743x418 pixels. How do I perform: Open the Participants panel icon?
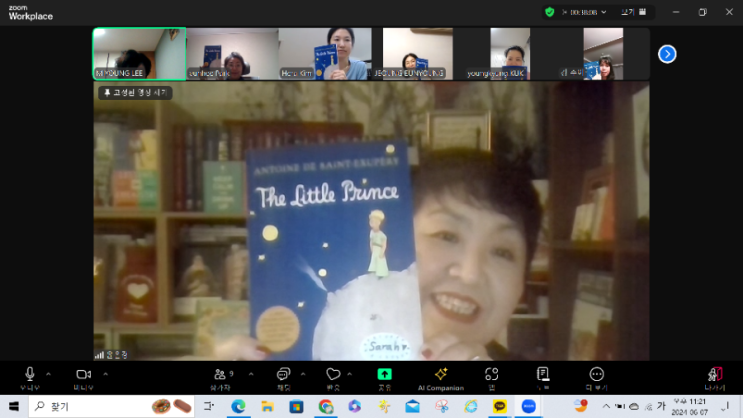click(x=220, y=374)
